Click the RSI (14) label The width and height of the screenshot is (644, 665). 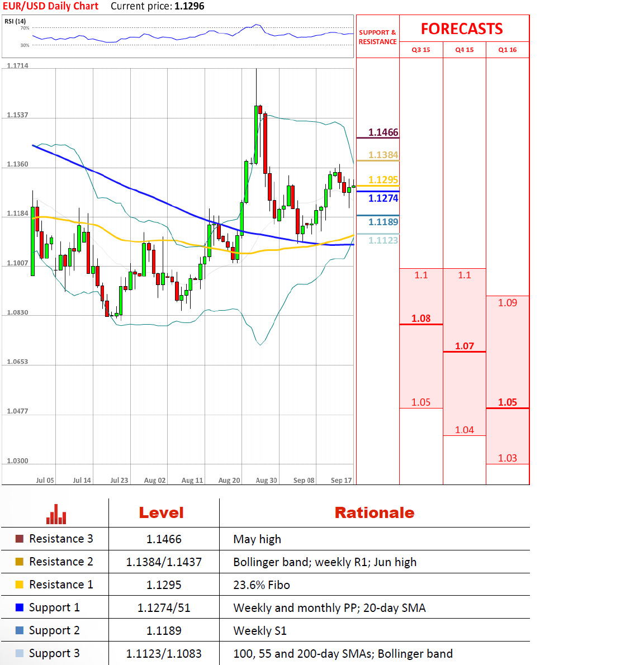[x=15, y=21]
